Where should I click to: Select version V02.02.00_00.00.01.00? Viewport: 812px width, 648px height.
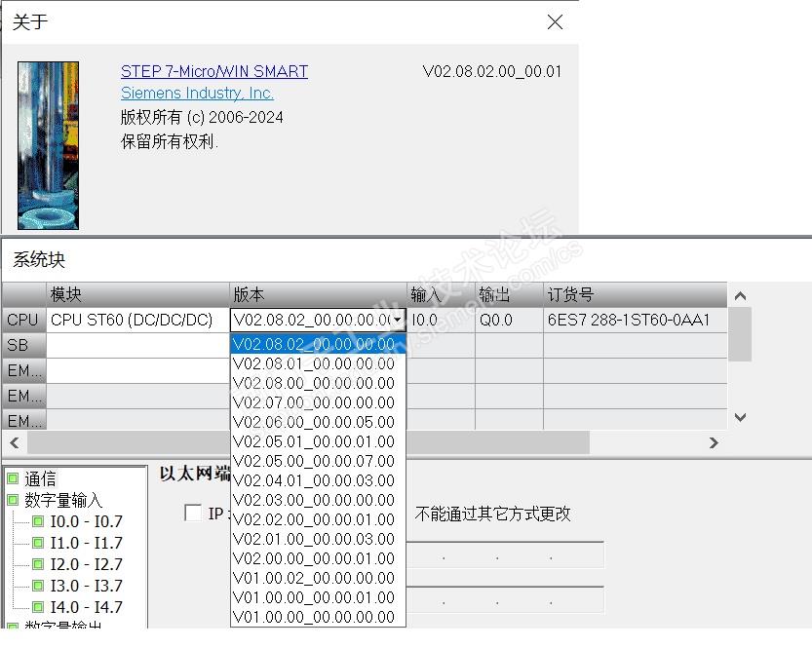pos(318,519)
